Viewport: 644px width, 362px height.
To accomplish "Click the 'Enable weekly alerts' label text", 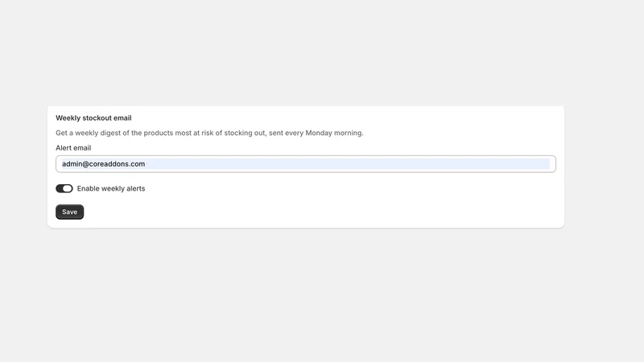I will tap(111, 188).
